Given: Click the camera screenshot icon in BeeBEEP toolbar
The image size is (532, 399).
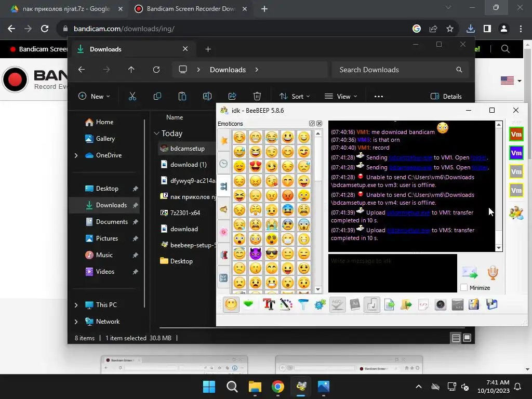Looking at the screenshot, I should [441, 304].
